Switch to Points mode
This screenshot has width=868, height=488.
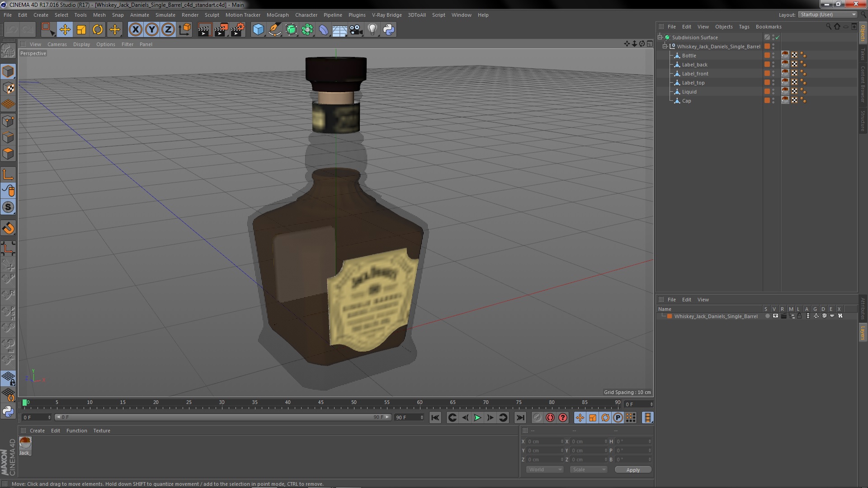click(x=8, y=121)
